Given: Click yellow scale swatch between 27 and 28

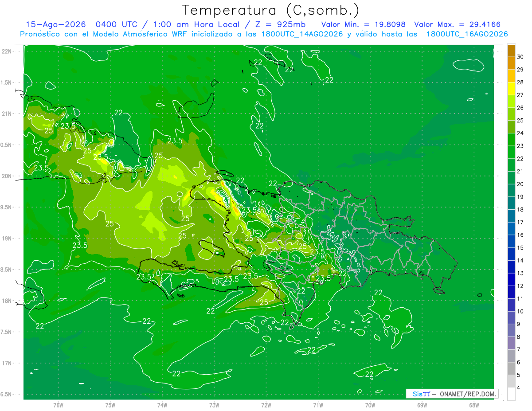Looking at the screenshot, I should (511, 89).
